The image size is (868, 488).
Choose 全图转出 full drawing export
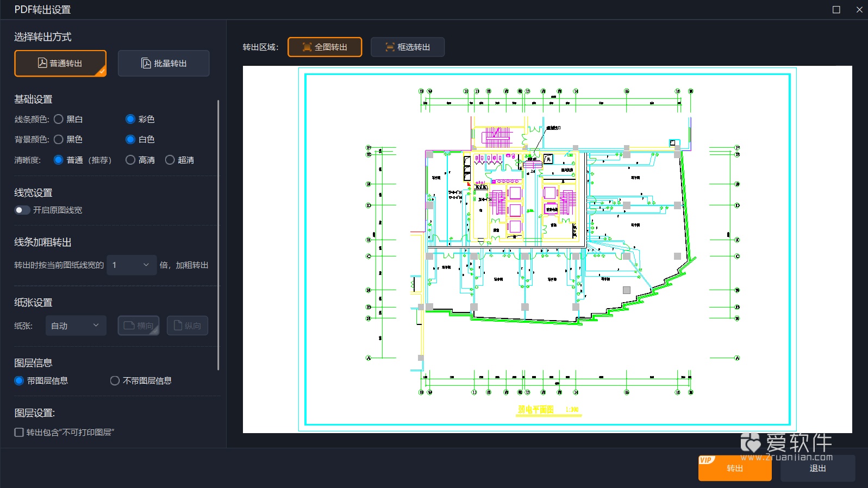click(x=324, y=47)
